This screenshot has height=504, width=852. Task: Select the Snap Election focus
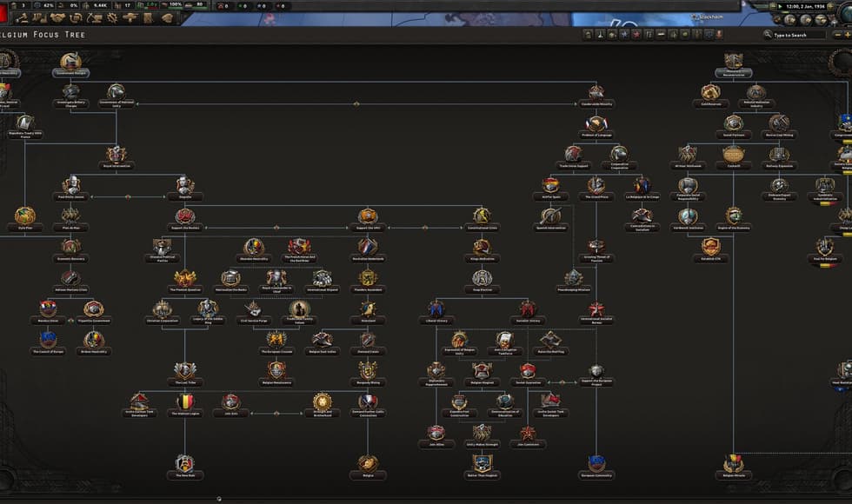tap(482, 282)
